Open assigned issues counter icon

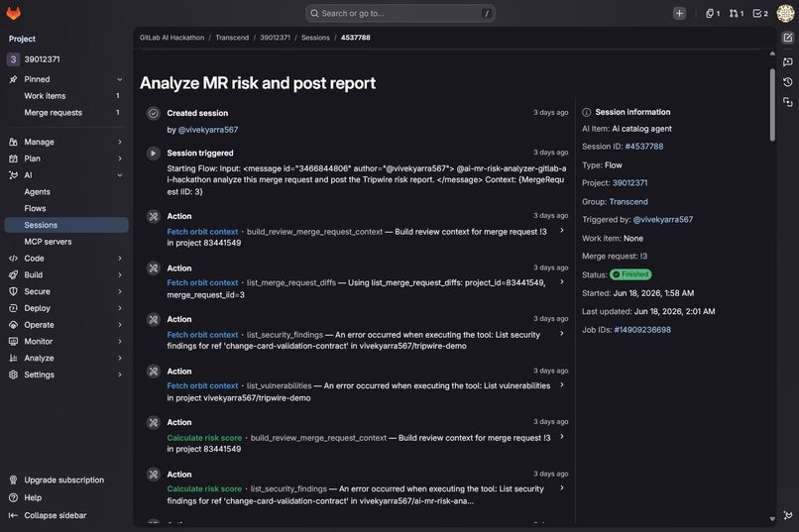(713, 14)
